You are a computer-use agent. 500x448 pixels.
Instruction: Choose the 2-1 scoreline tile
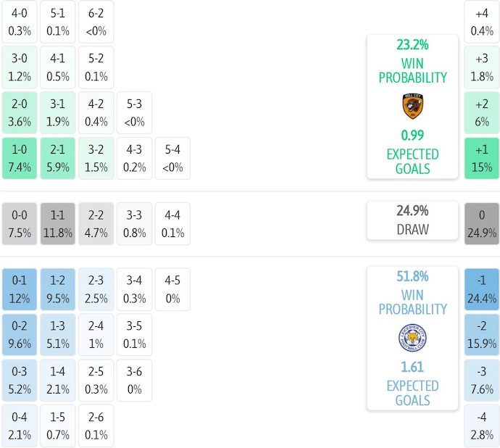pyautogui.click(x=57, y=158)
